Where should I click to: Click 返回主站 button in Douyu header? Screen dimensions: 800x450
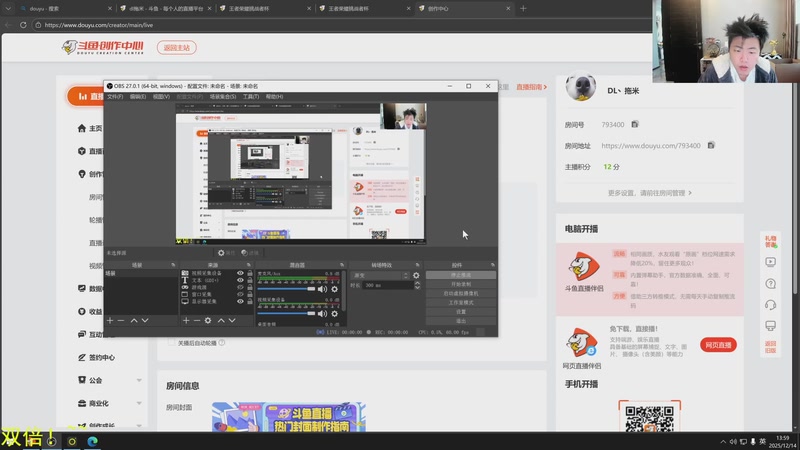(x=177, y=47)
